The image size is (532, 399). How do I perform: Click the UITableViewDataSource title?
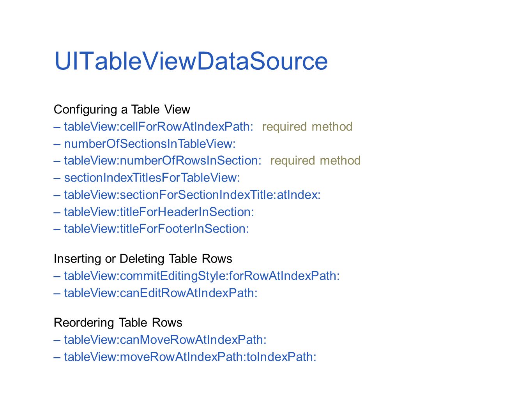(191, 61)
